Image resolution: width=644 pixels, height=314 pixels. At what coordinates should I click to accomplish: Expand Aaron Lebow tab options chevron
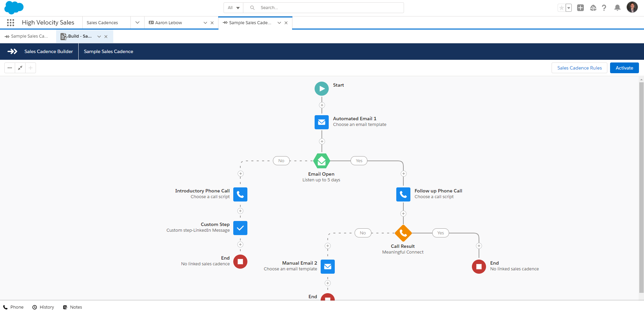[x=205, y=23]
